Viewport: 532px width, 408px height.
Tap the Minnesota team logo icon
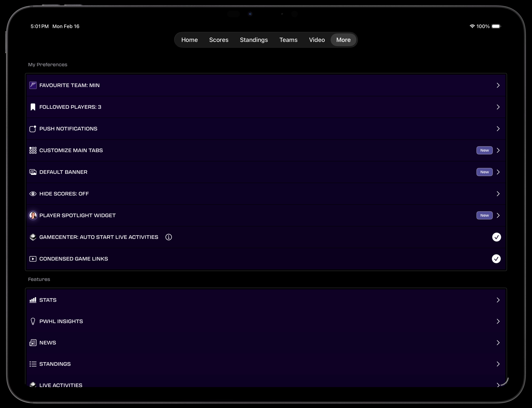tap(33, 85)
